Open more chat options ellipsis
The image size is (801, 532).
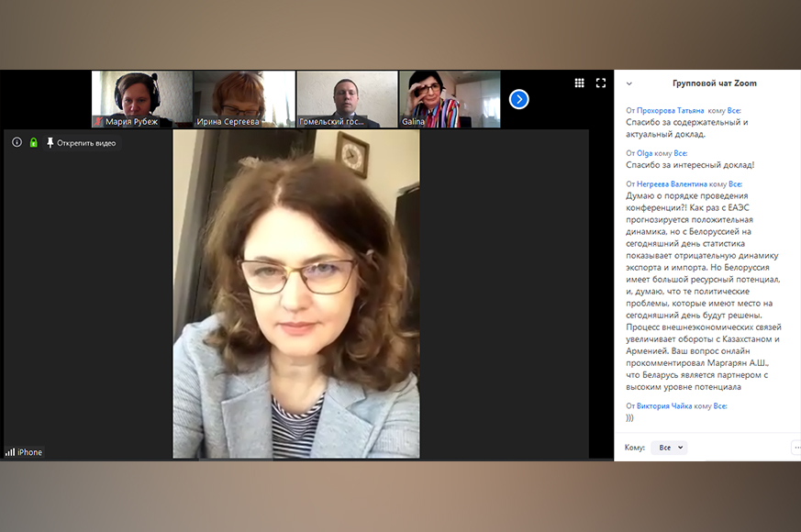pos(795,448)
